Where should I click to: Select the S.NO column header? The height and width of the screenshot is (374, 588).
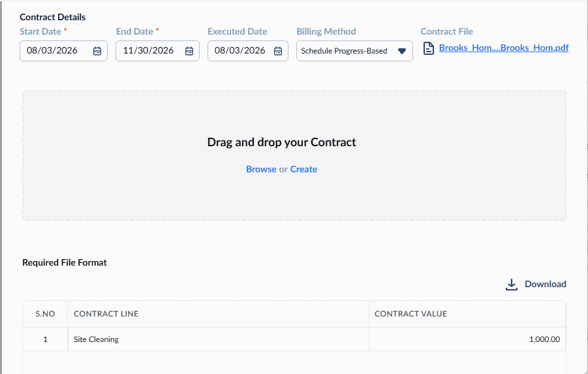click(45, 314)
